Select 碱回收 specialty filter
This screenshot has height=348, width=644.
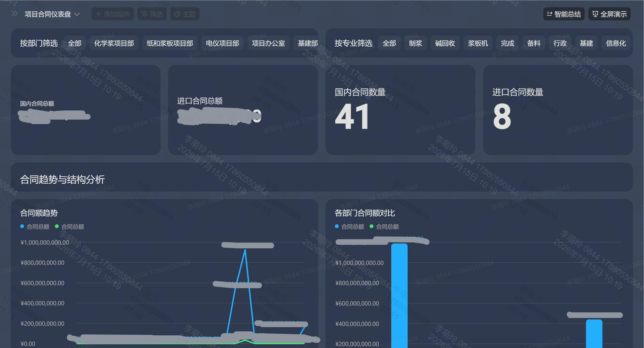click(445, 43)
